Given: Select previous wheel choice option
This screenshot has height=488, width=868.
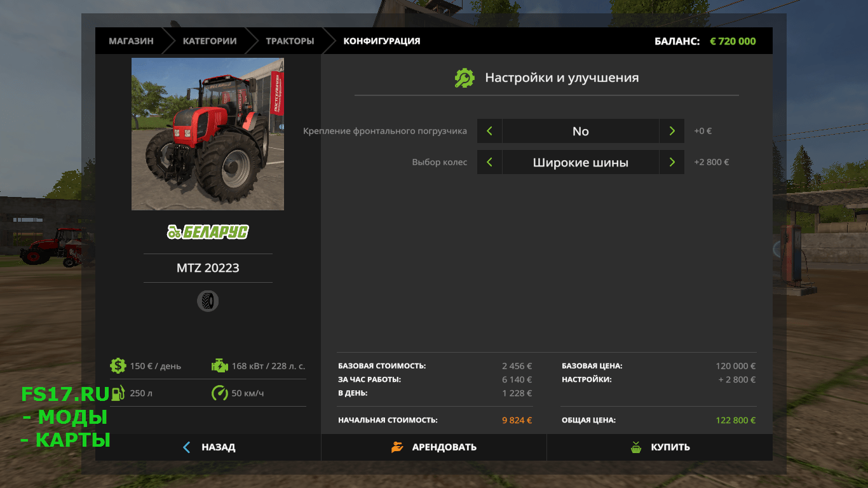Looking at the screenshot, I should point(489,162).
